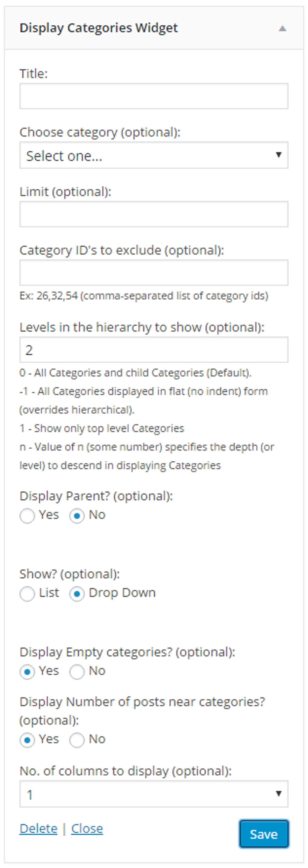Viewport: 308px width, 868px height.
Task: Expand the Select one category list
Action: pyautogui.click(x=153, y=155)
